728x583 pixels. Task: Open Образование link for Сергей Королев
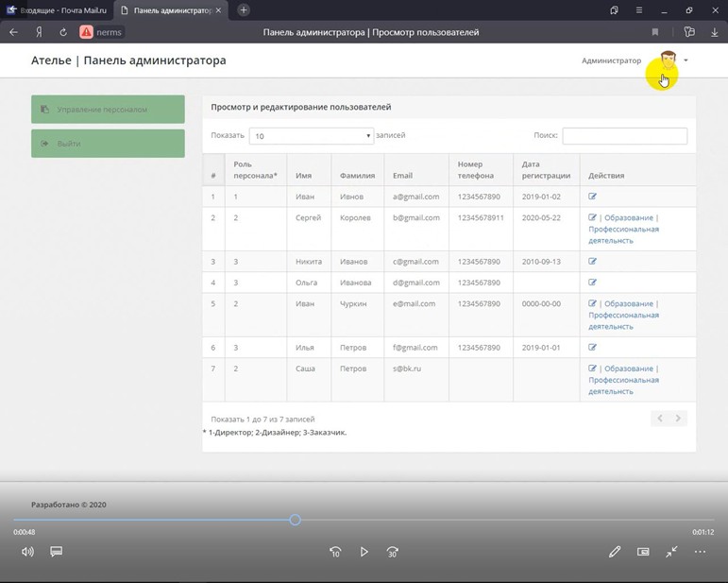(x=629, y=217)
